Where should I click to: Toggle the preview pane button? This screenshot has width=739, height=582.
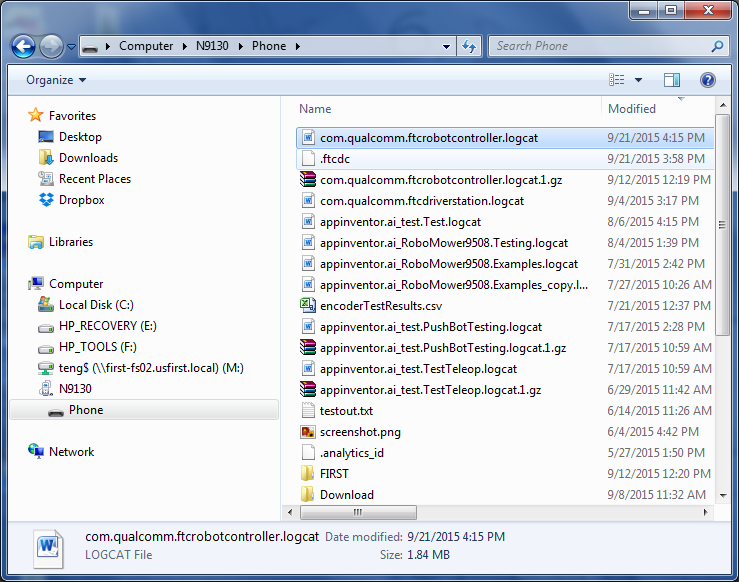(672, 80)
